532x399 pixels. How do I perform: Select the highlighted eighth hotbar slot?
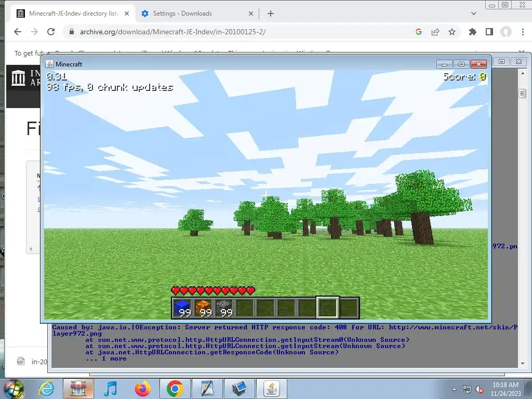point(327,308)
